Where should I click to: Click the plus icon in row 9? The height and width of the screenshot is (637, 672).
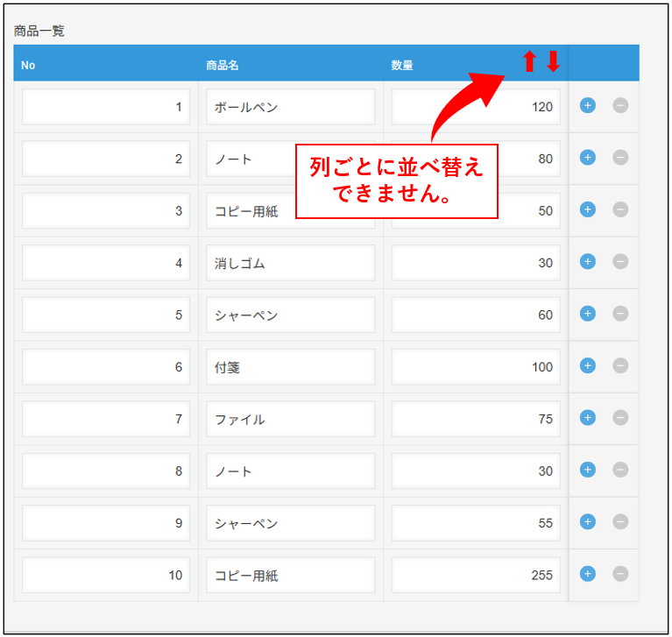(587, 522)
